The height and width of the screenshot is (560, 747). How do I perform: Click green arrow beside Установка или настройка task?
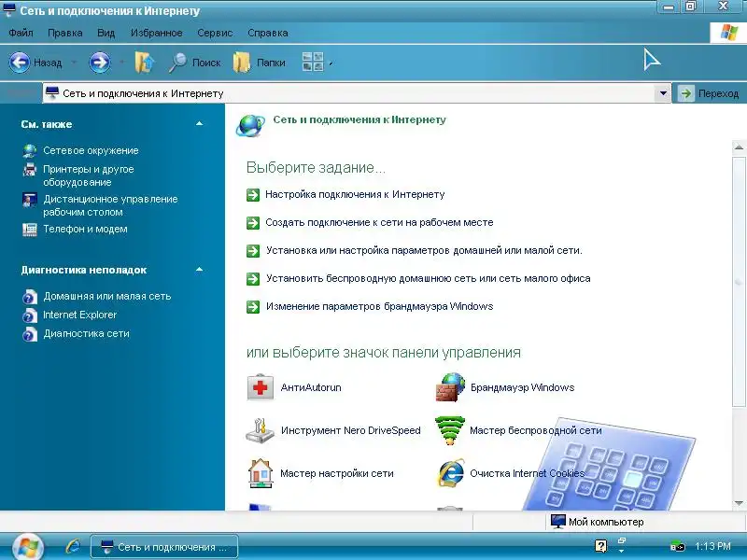tap(253, 251)
